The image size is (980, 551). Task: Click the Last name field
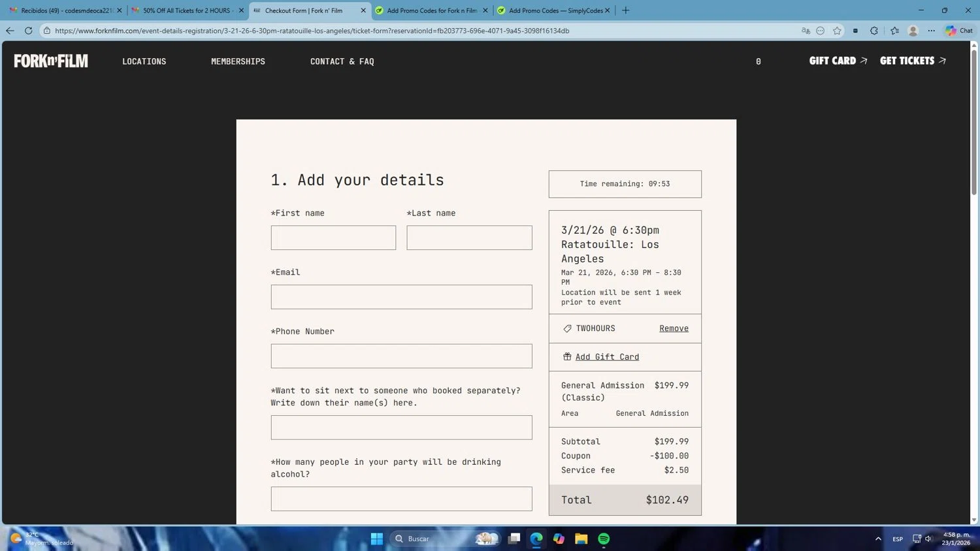[x=469, y=238]
